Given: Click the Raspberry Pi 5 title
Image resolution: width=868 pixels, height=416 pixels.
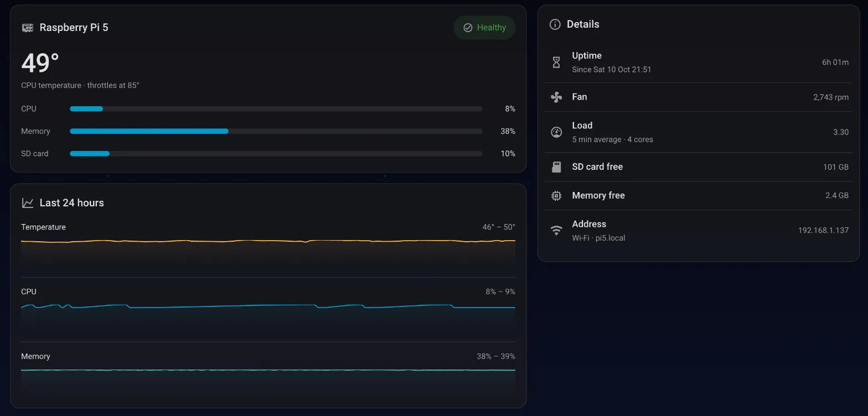Looking at the screenshot, I should [x=74, y=28].
